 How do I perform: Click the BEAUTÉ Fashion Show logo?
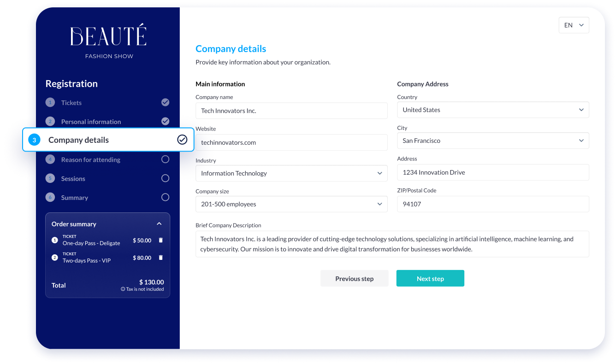(109, 41)
